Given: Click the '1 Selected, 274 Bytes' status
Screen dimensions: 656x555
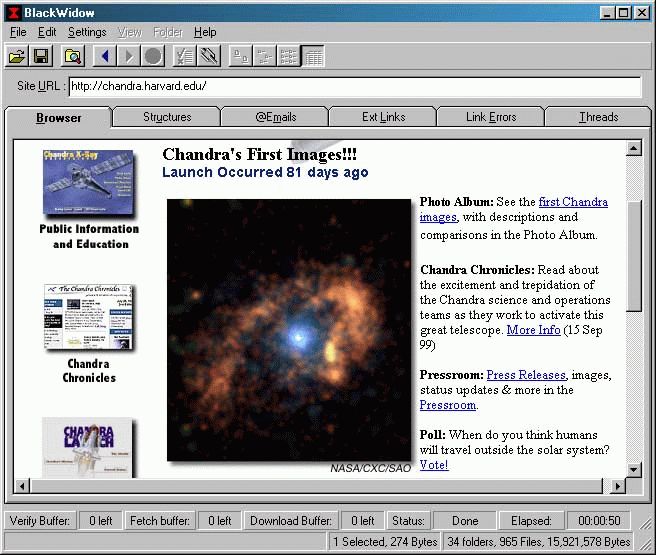Looking at the screenshot, I should (x=385, y=542).
